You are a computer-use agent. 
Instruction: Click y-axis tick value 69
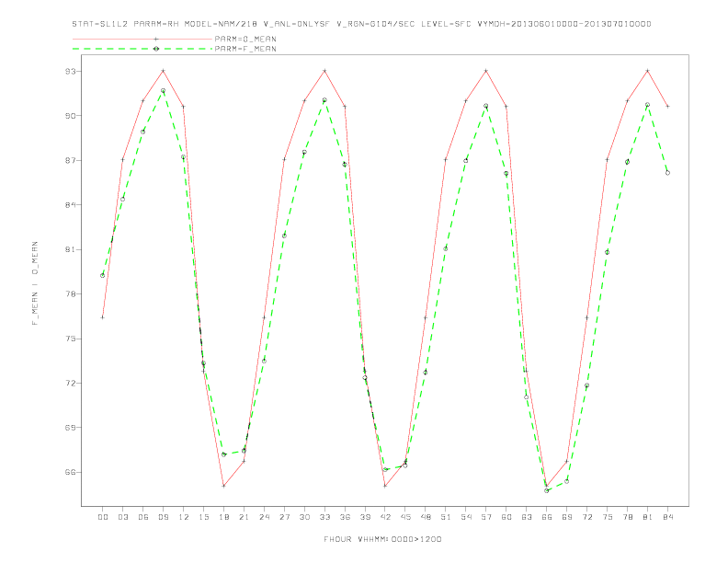pyautogui.click(x=70, y=428)
